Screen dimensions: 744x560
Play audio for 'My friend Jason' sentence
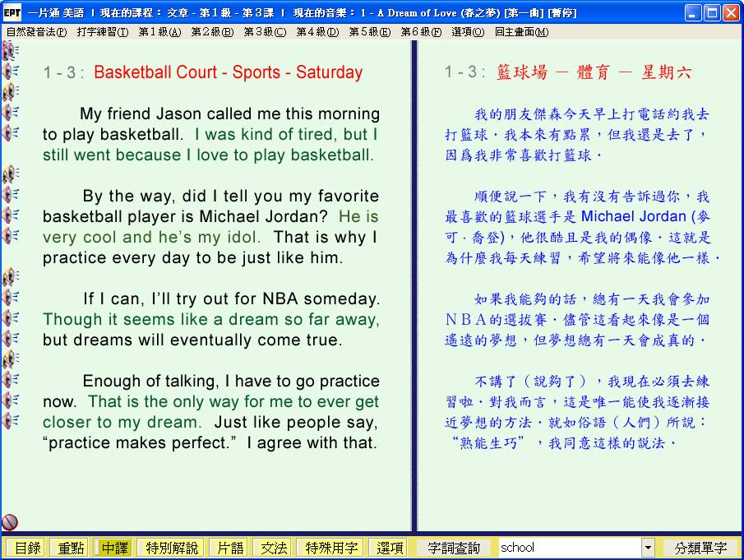point(10,112)
